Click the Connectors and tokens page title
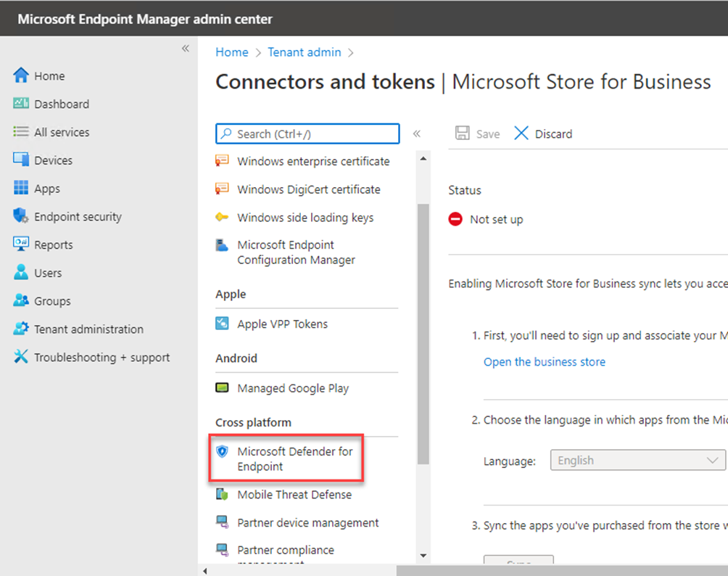This screenshot has height=576, width=728. click(325, 82)
